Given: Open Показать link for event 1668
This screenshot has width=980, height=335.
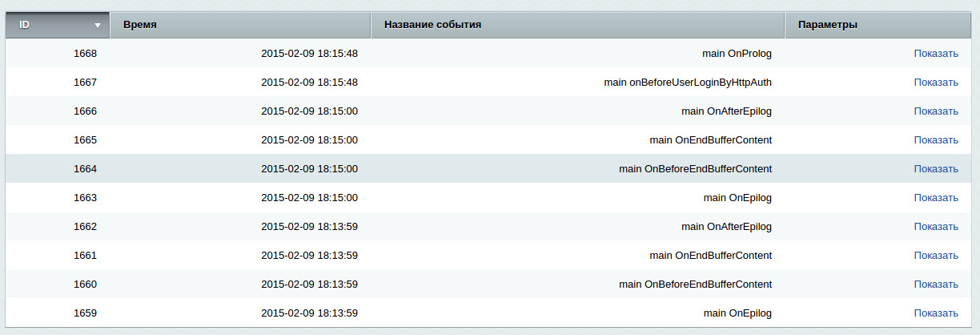Looking at the screenshot, I should pos(935,54).
